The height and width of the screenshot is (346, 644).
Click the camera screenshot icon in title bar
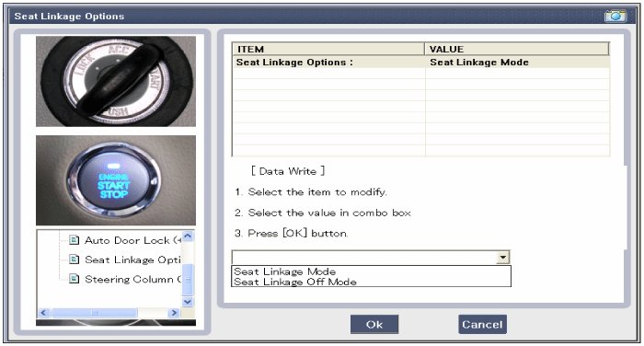[x=615, y=16]
